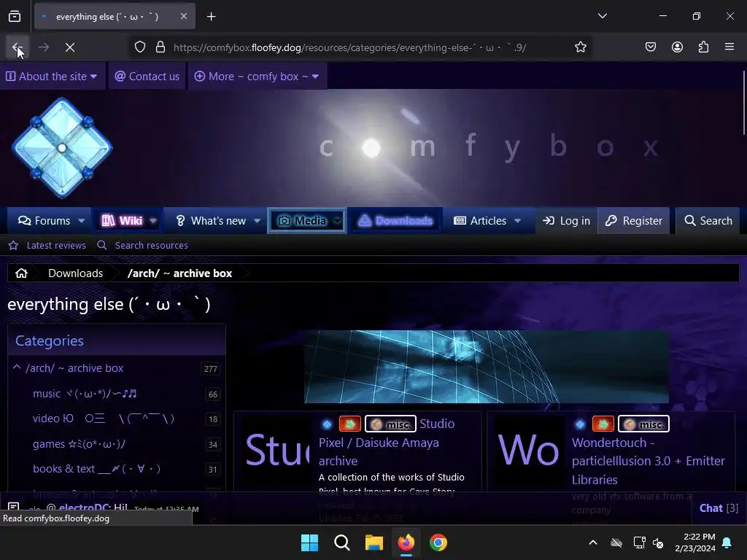Bookmark this page with the star icon
Viewport: 747px width, 560px height.
(580, 47)
